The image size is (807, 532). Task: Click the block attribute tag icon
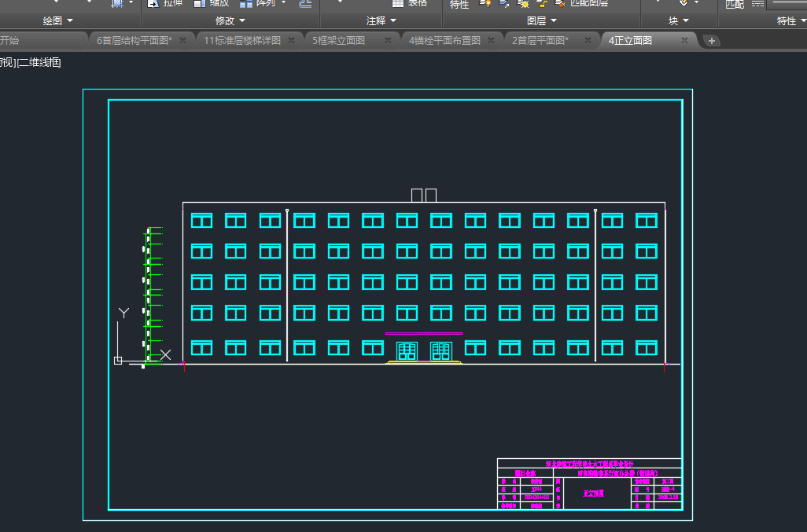click(683, 3)
